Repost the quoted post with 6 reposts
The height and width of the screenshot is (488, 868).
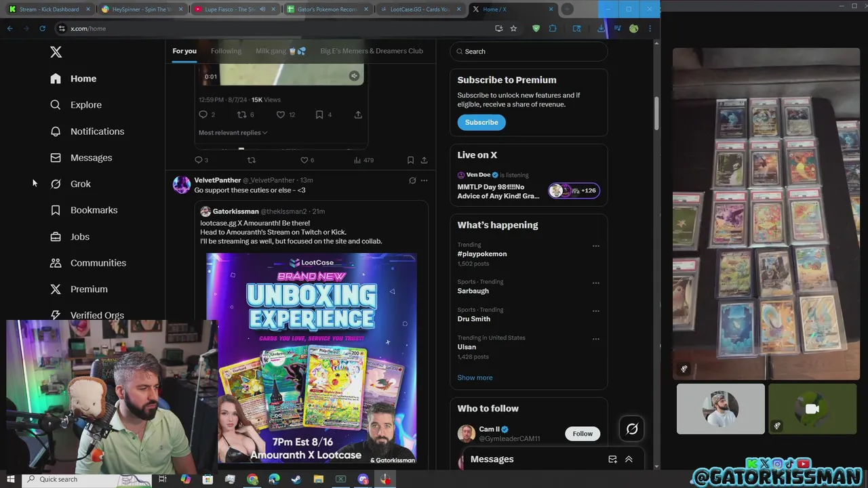coord(245,115)
